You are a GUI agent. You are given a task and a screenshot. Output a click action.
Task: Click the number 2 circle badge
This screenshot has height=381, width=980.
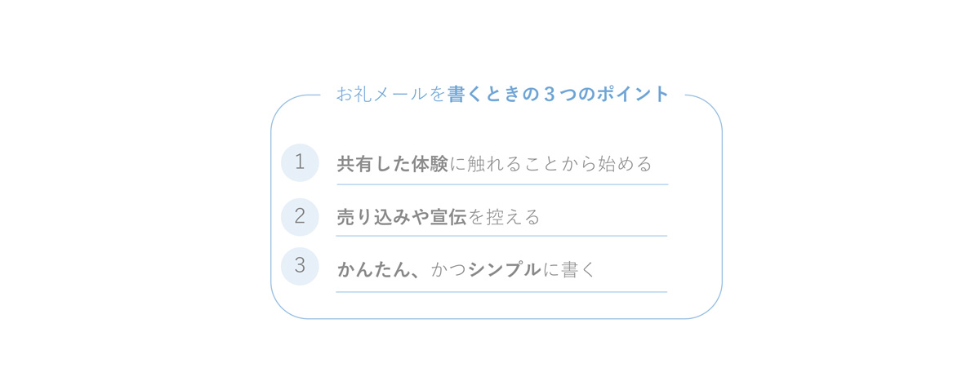[300, 217]
